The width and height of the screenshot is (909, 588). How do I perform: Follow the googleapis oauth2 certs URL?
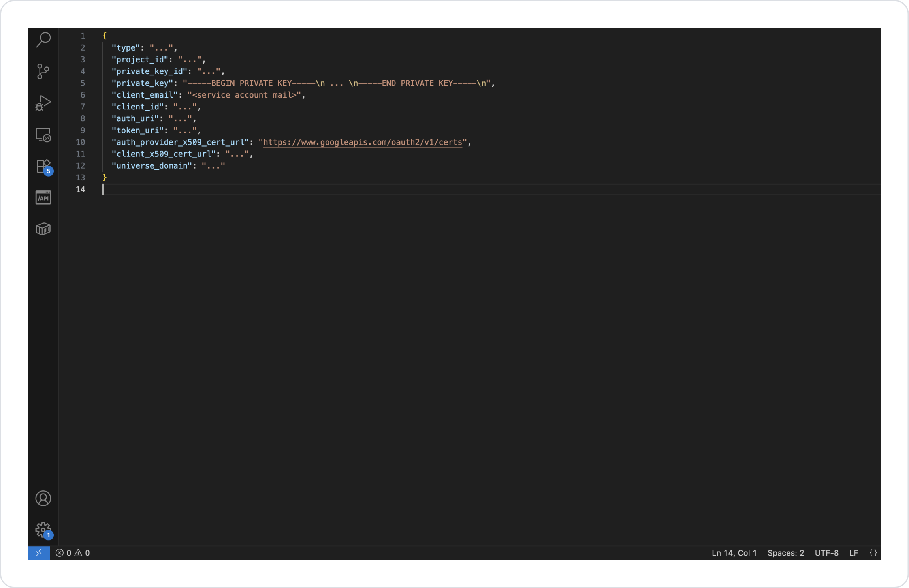pos(363,142)
